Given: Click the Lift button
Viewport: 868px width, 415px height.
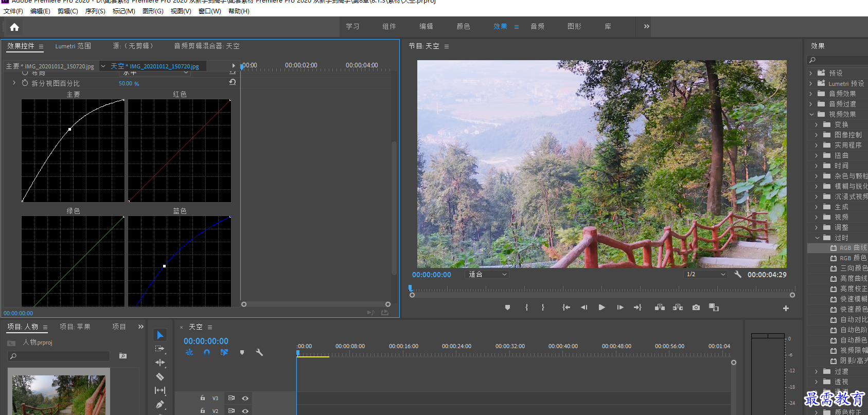Looking at the screenshot, I should (x=660, y=308).
